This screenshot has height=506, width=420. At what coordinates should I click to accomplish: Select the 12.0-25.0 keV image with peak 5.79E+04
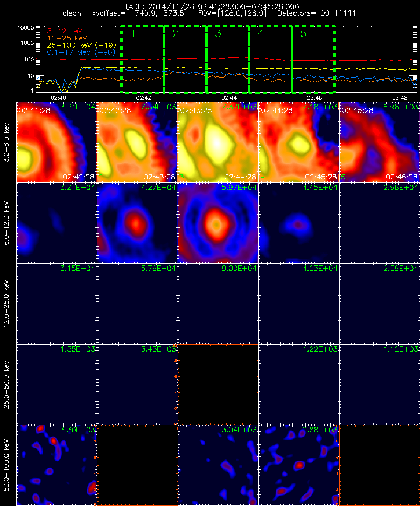137,304
